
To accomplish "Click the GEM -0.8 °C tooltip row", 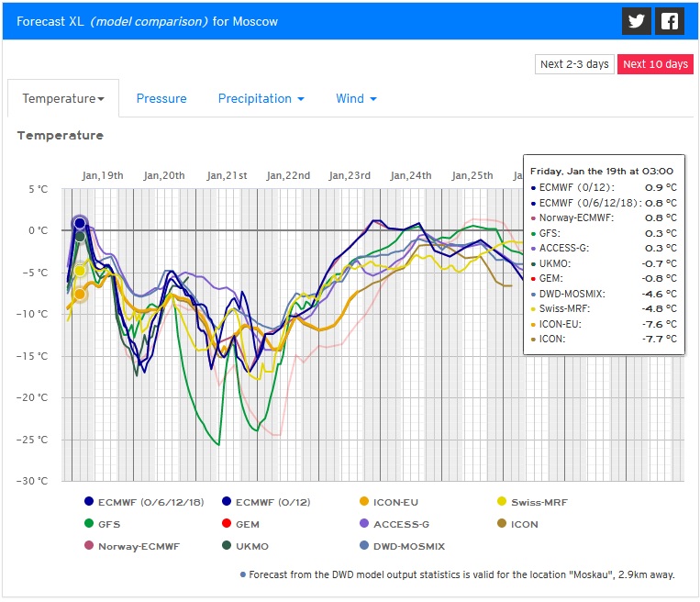I will coord(604,278).
